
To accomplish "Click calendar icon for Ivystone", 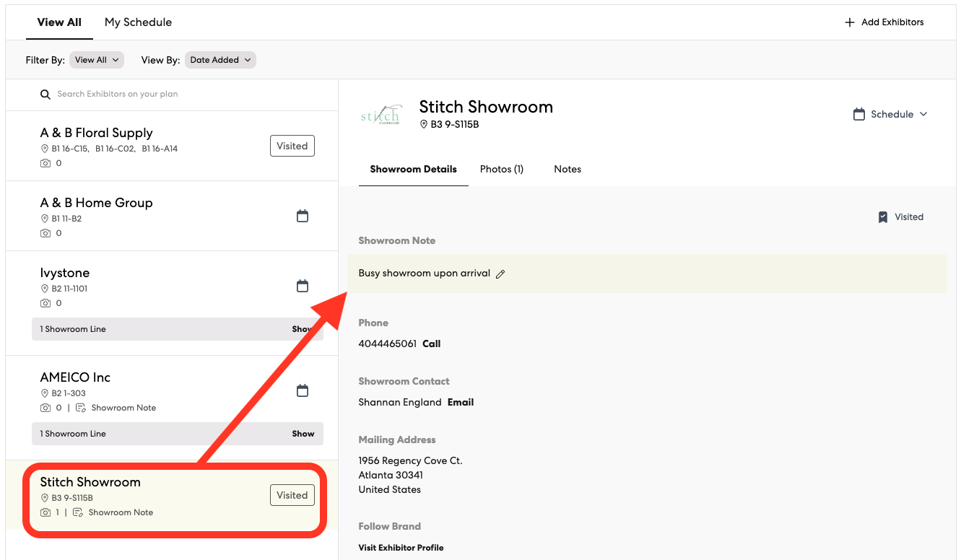I will [x=303, y=286].
